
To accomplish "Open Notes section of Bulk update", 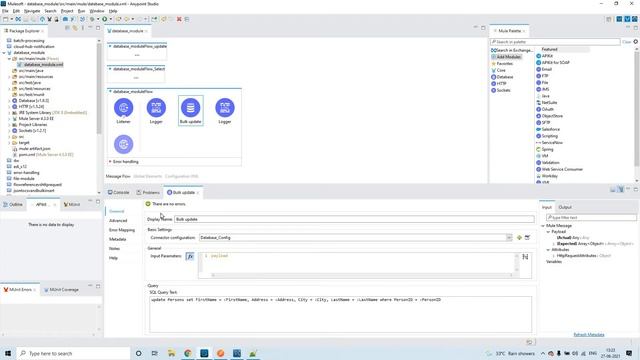I will pyautogui.click(x=114, y=249).
